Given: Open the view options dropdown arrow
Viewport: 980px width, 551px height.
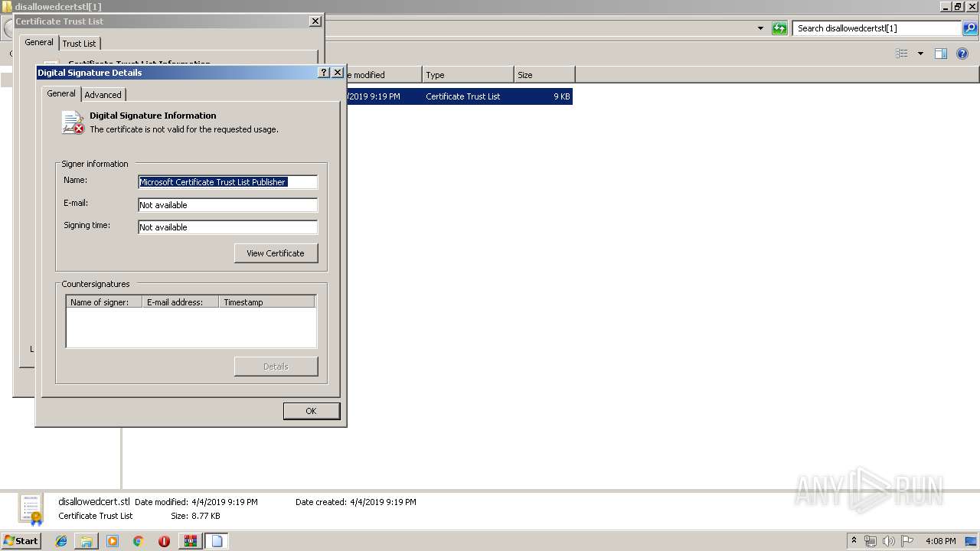Looking at the screenshot, I should click(920, 54).
